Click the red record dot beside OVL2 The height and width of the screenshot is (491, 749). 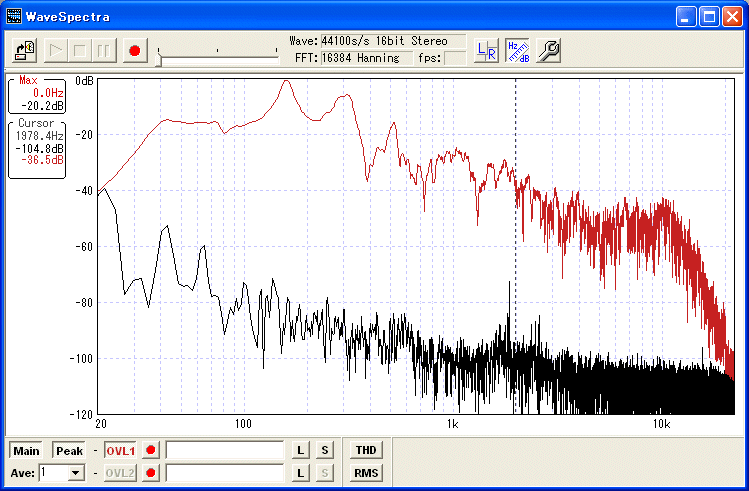pos(151,473)
